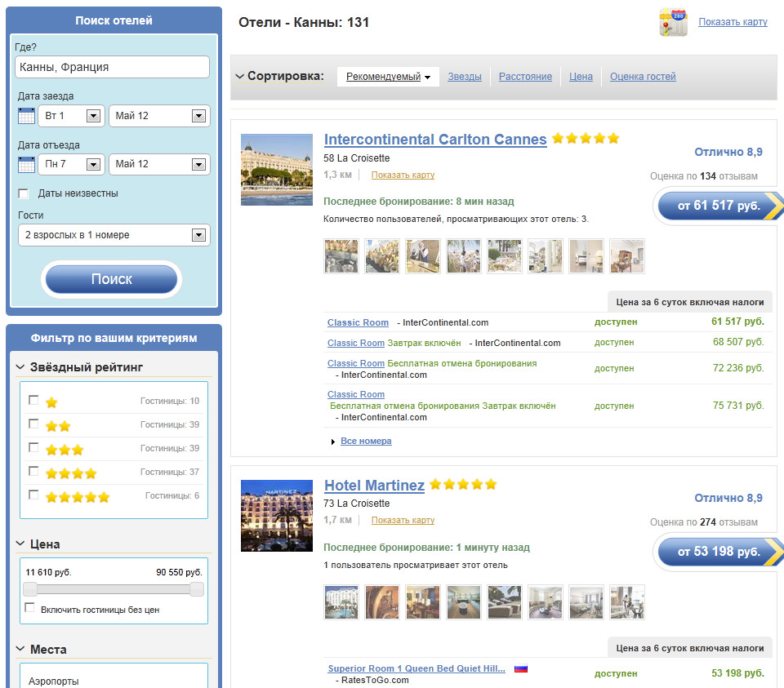Open the check-in date calendar icon

tap(26, 116)
